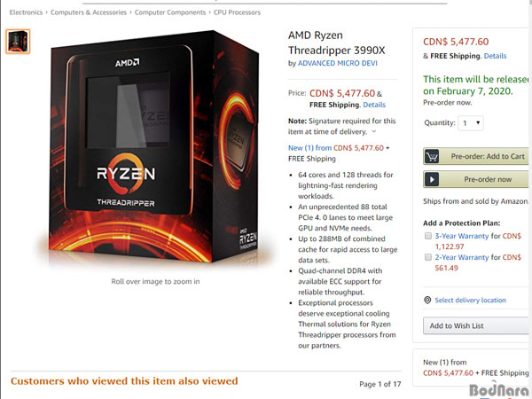
Task: Click the Pre-order now button
Action: (476, 179)
